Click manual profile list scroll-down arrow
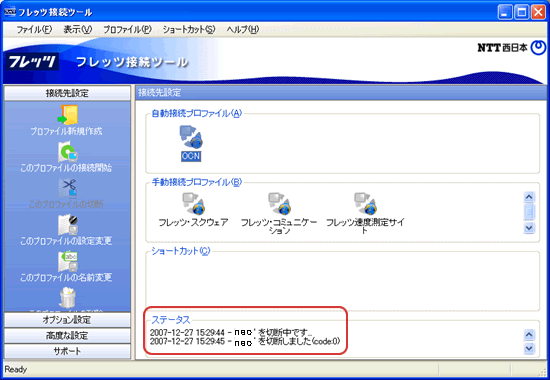 pyautogui.click(x=529, y=228)
